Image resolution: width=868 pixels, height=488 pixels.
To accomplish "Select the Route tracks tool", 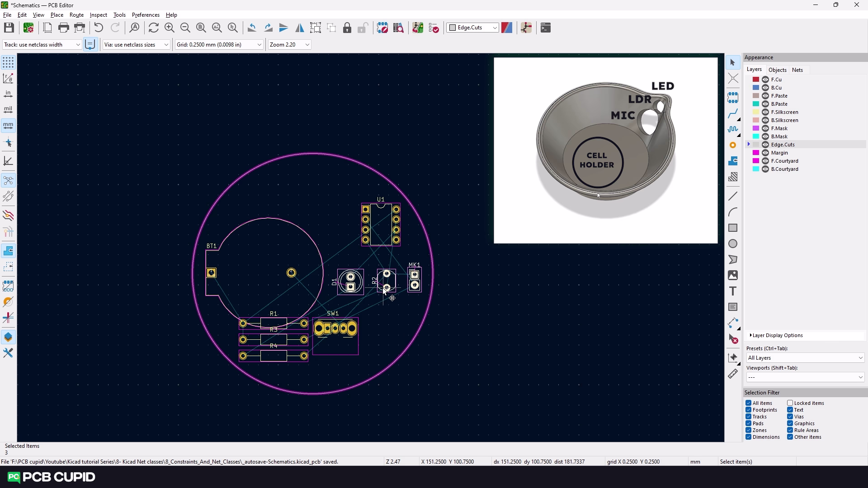I will 733,113.
